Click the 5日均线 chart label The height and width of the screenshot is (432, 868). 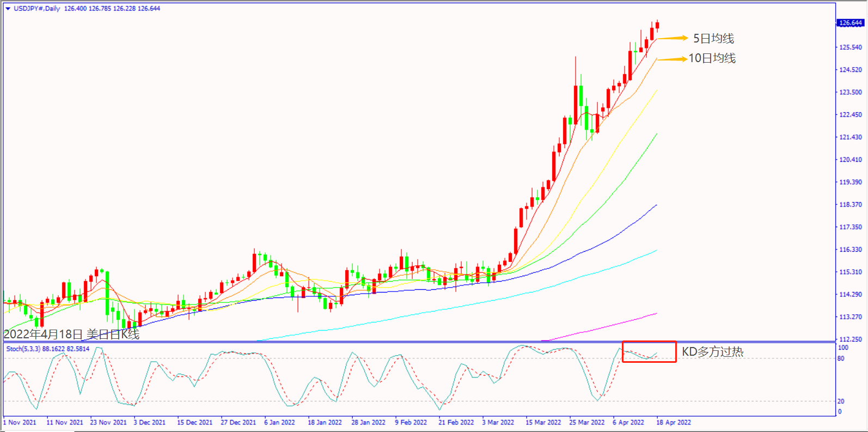click(713, 39)
